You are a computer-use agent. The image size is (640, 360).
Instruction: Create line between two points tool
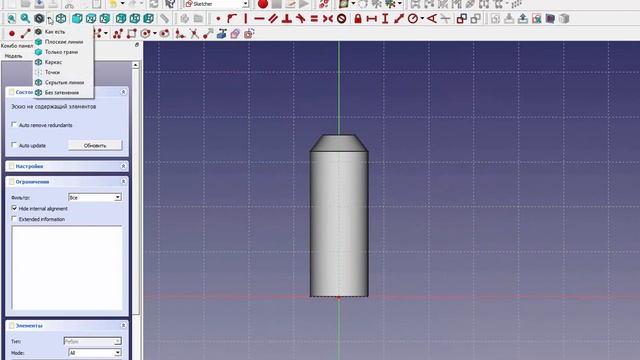(26, 33)
